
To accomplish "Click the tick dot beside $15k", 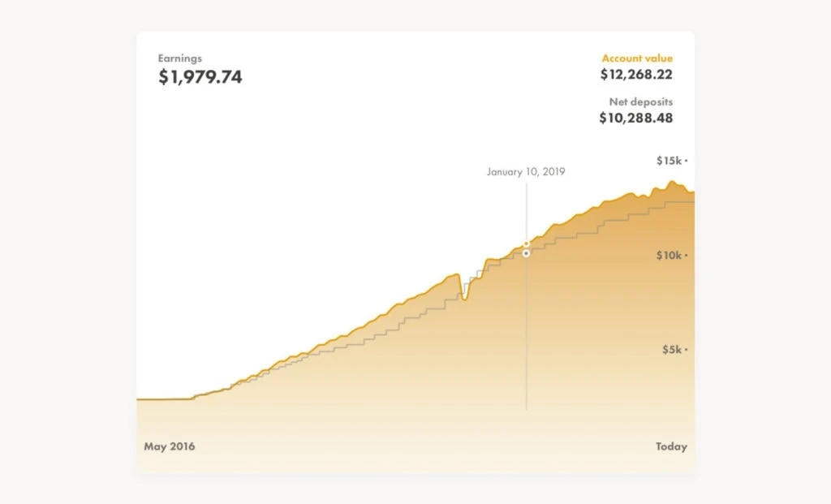I will point(687,162).
